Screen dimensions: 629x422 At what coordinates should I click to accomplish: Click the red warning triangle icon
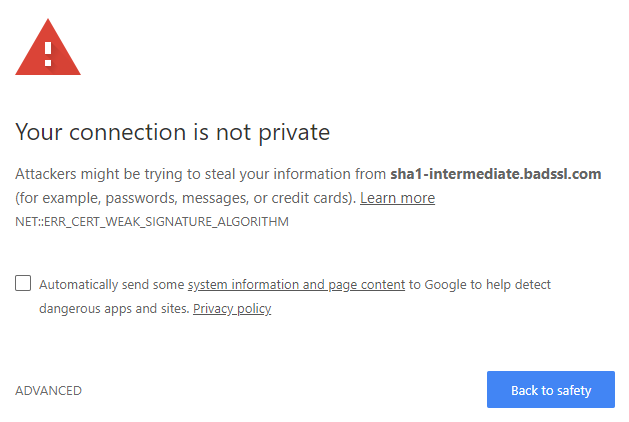click(x=48, y=47)
